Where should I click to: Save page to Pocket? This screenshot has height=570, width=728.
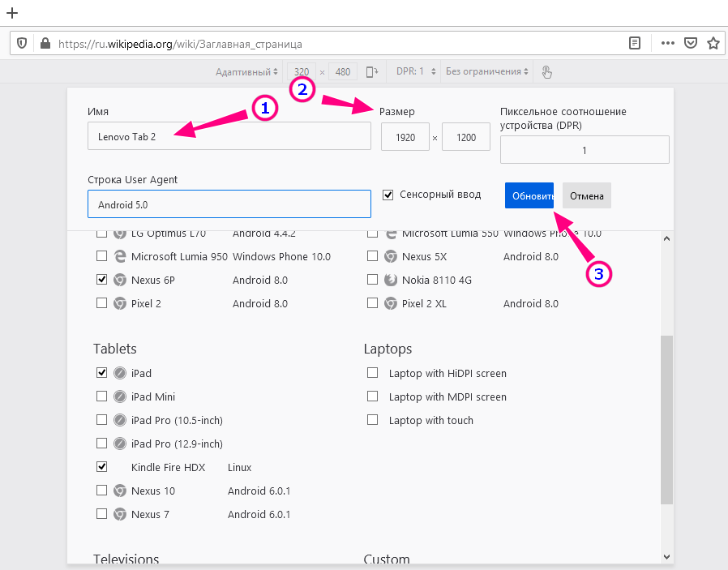(691, 44)
